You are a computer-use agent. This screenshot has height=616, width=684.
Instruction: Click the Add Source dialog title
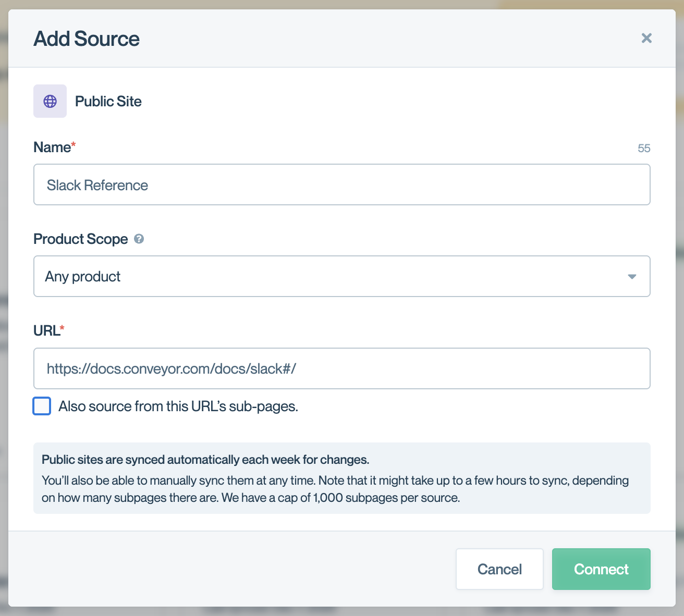tap(87, 39)
